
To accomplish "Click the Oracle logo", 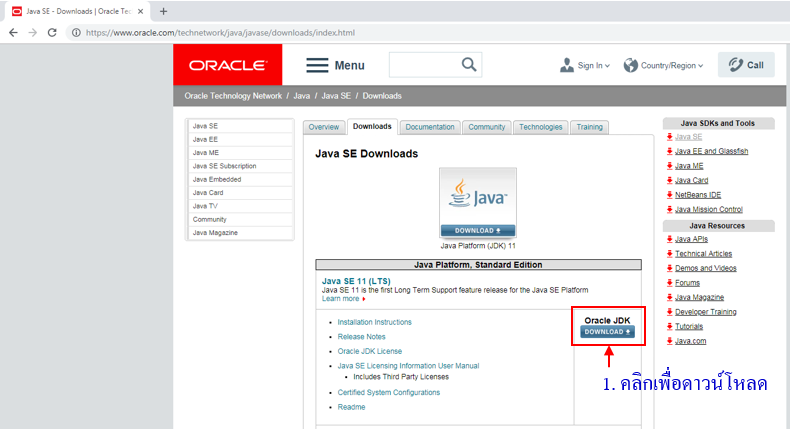I will click(x=228, y=65).
